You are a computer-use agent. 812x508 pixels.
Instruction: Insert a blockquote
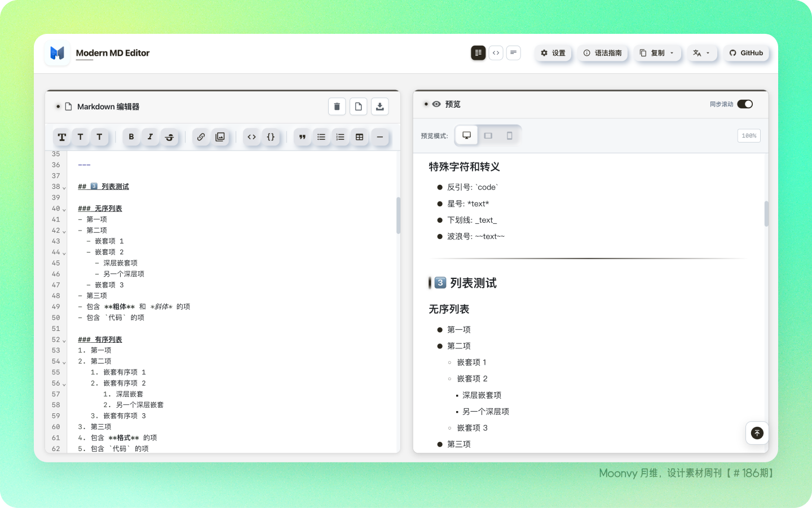[x=302, y=137]
